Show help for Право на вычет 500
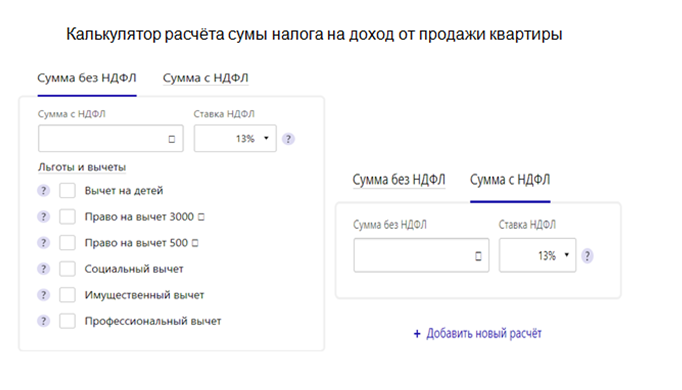 43,243
